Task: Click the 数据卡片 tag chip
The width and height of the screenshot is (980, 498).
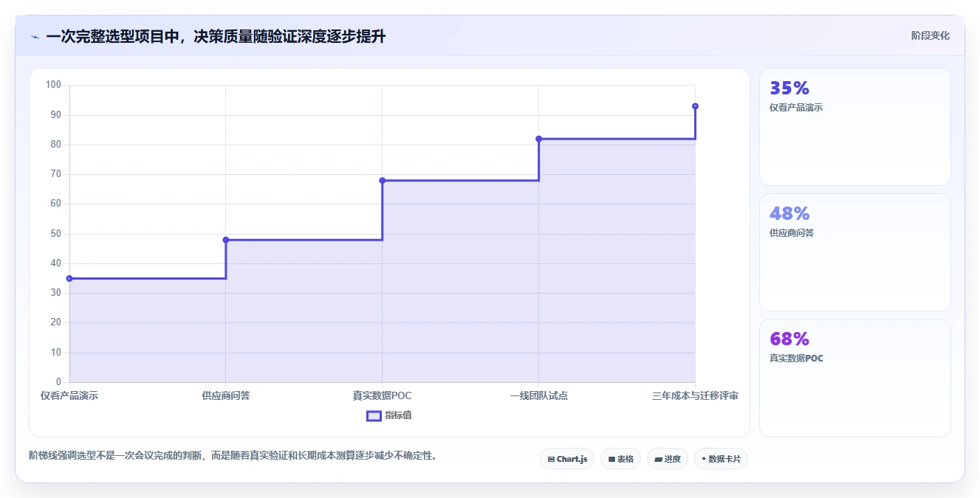Action: [x=721, y=459]
